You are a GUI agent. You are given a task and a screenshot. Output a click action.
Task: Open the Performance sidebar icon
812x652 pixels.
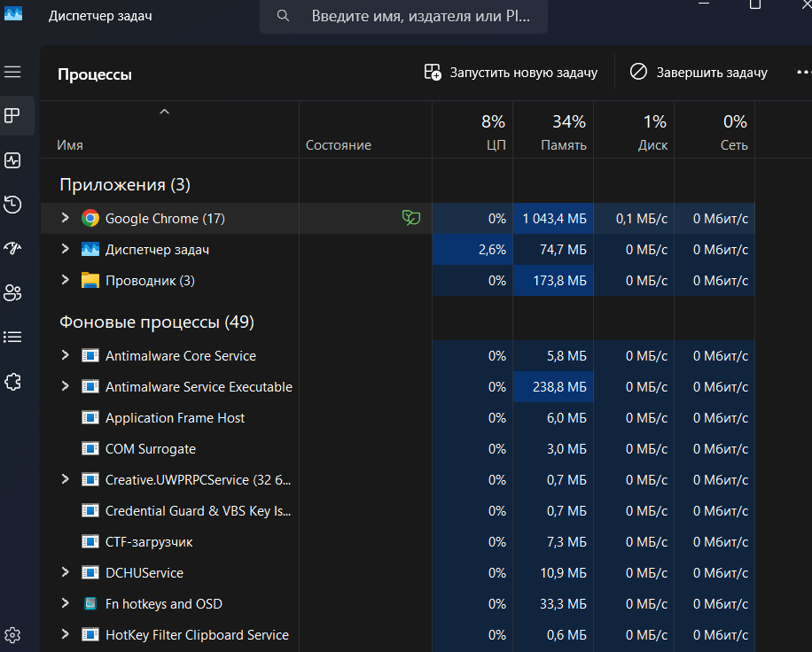12,160
